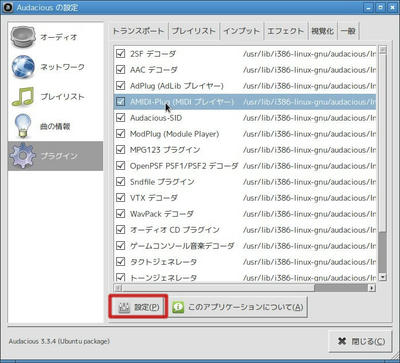Viewport: 400px width, 363px height.
Task: Select the VTX デコーダ row name
Action: click(x=154, y=198)
